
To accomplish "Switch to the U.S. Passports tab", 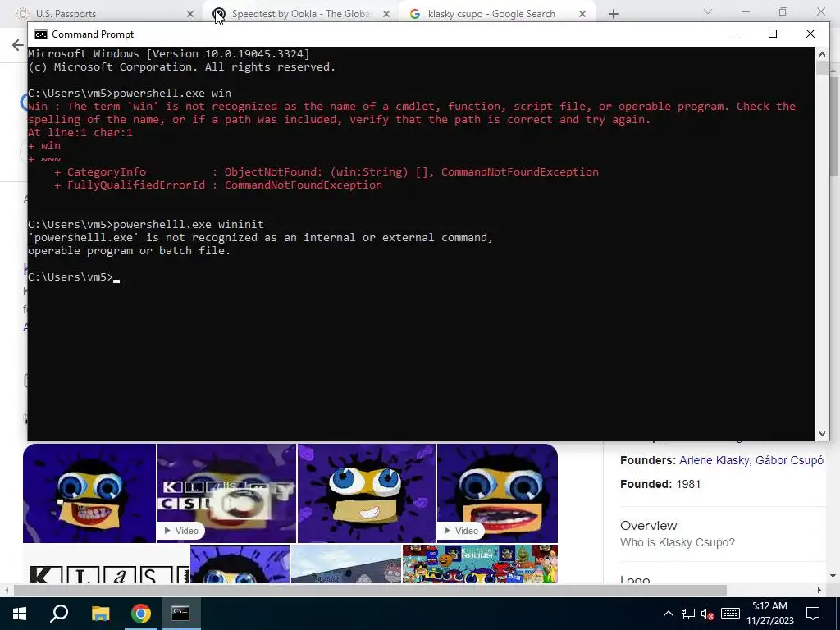I will tap(102, 13).
